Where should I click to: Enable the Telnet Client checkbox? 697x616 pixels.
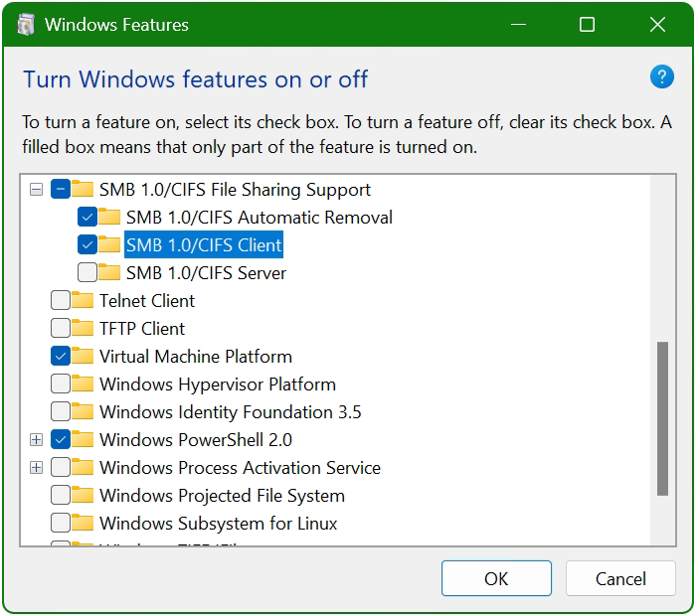pyautogui.click(x=61, y=301)
